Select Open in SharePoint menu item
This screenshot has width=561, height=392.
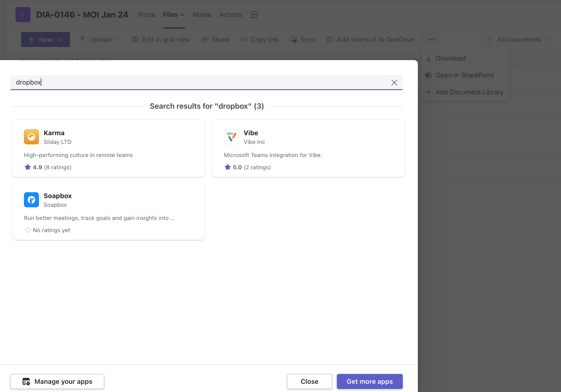pos(464,75)
